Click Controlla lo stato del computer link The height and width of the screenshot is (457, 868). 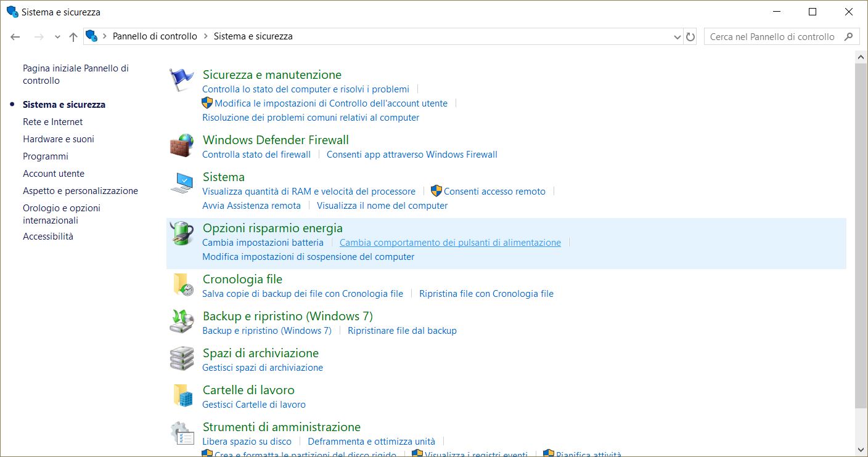click(306, 89)
